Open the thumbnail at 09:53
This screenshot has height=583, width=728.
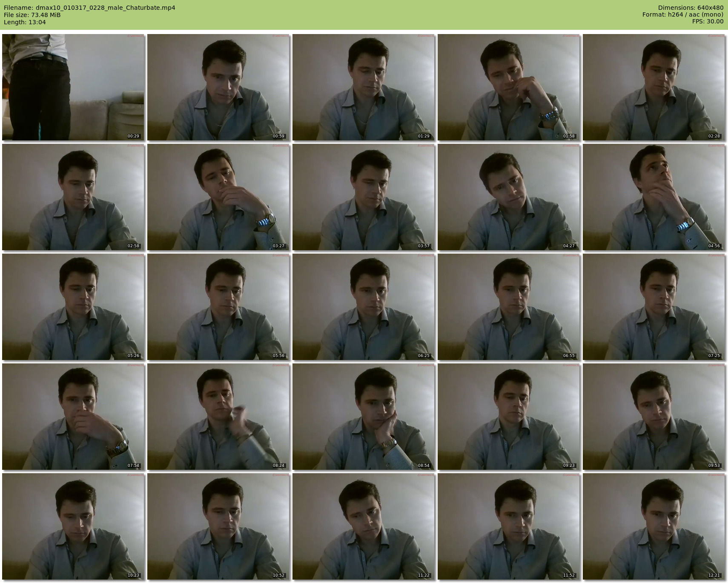coord(653,417)
